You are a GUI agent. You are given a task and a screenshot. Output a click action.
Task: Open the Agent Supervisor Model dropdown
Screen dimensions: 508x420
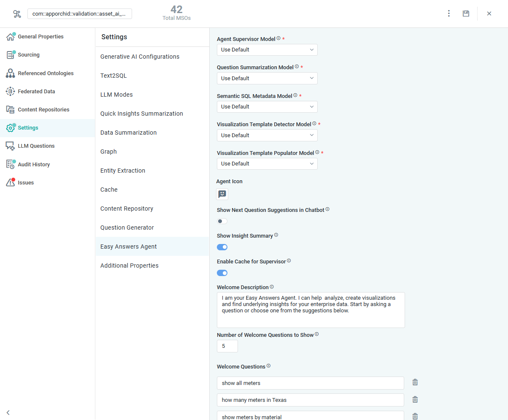[267, 50]
